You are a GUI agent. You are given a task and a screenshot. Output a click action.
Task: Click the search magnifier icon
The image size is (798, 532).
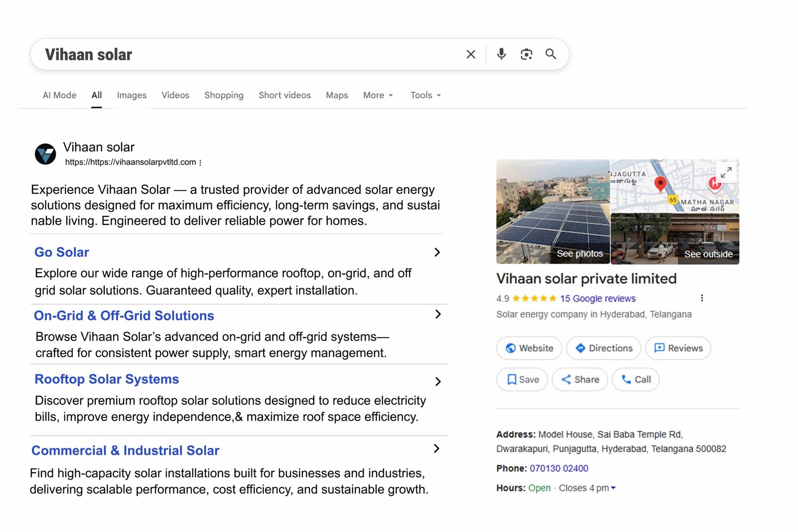(551, 54)
